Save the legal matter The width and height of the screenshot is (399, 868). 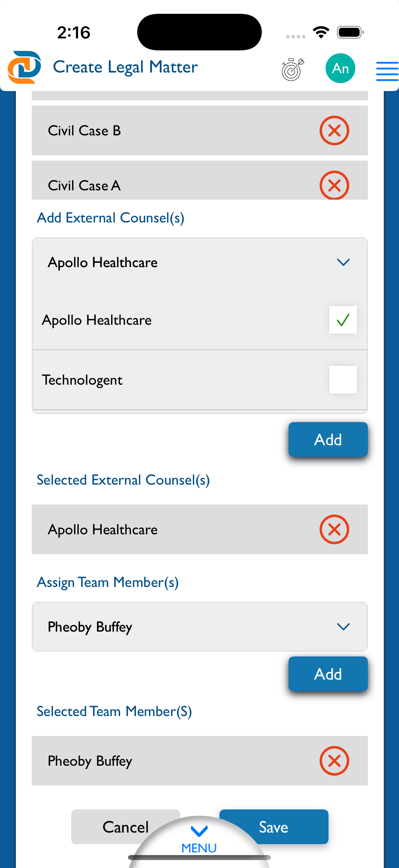click(x=273, y=827)
